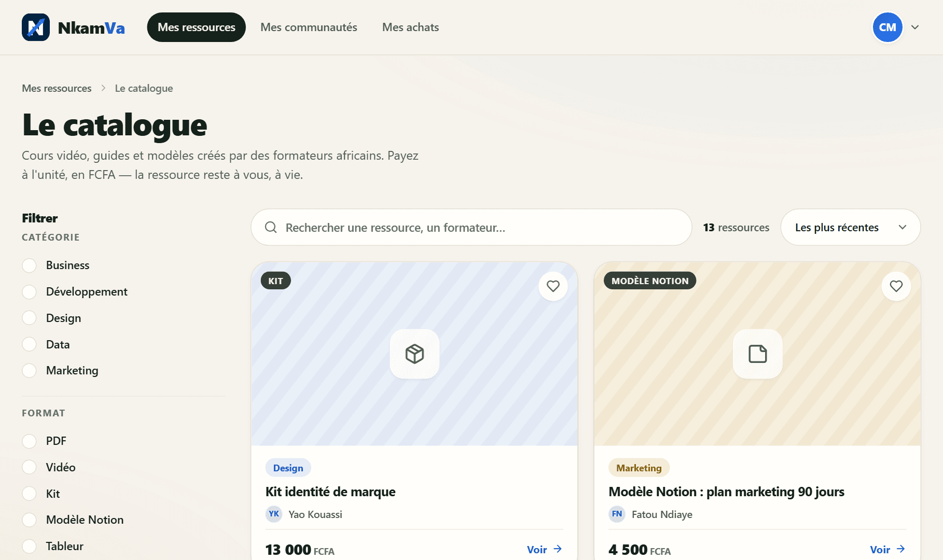Open the Kit identité de marque thumbnail

414,354
